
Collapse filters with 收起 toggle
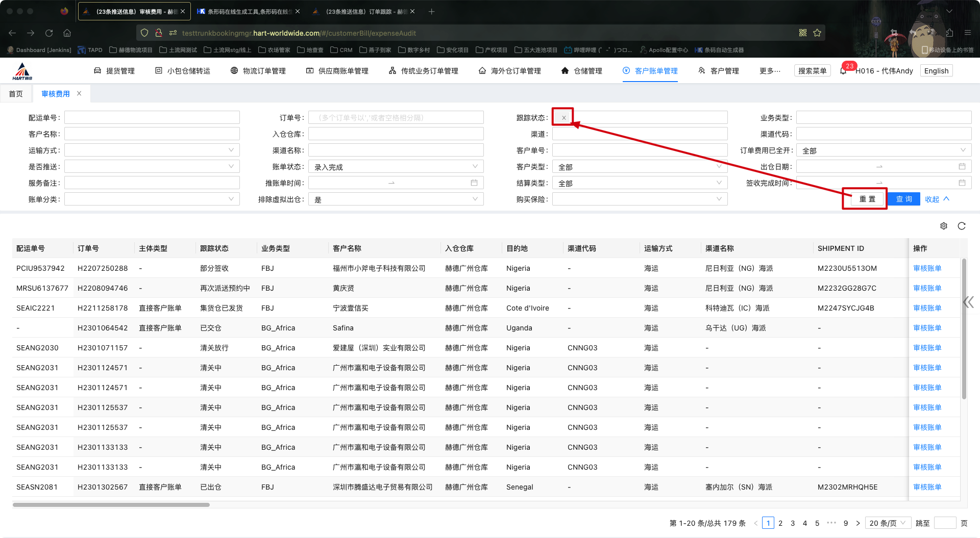[937, 199]
